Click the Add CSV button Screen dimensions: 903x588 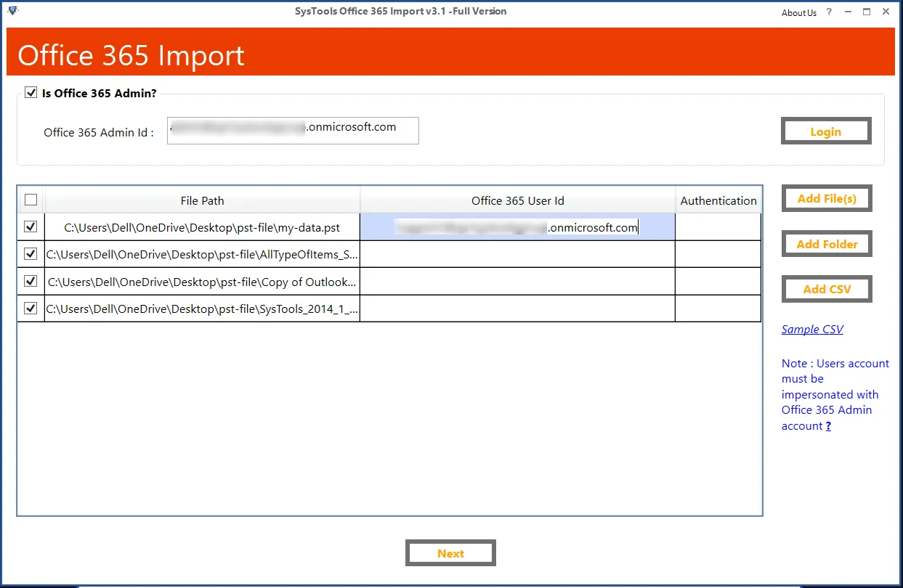click(x=827, y=289)
